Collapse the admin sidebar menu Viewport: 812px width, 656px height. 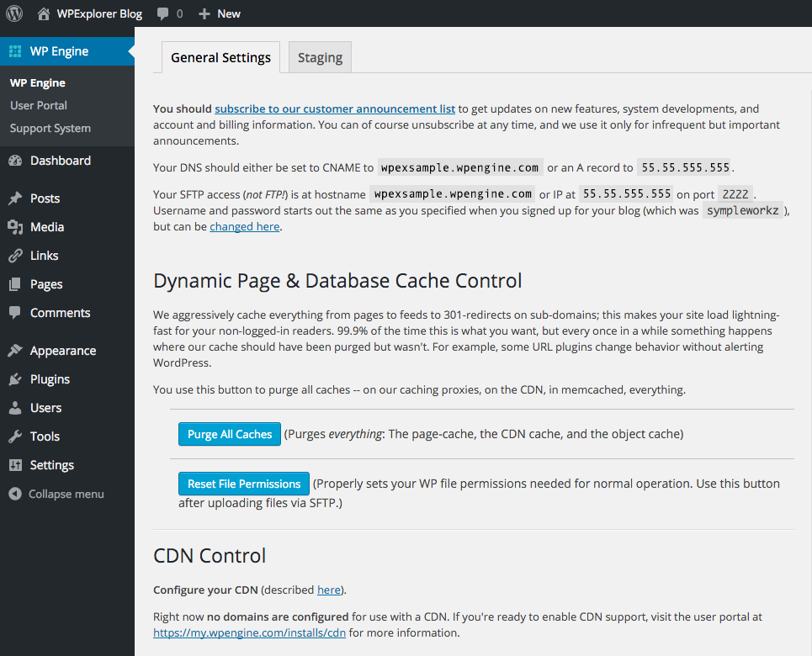66,494
